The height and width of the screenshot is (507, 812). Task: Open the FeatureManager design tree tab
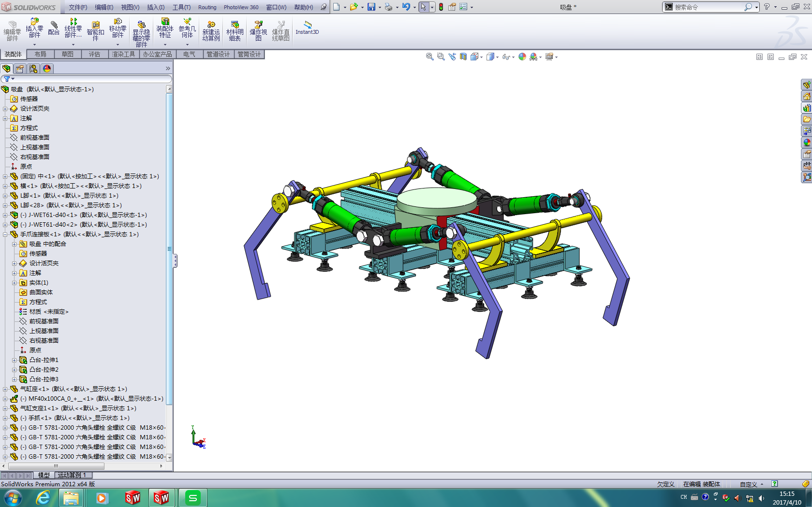[7, 69]
